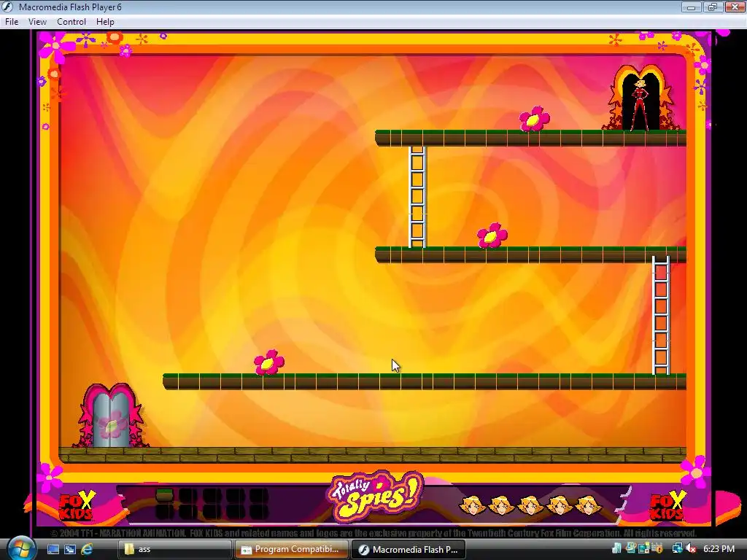Open the Help menu
Screen dimensions: 747x560
point(105,22)
